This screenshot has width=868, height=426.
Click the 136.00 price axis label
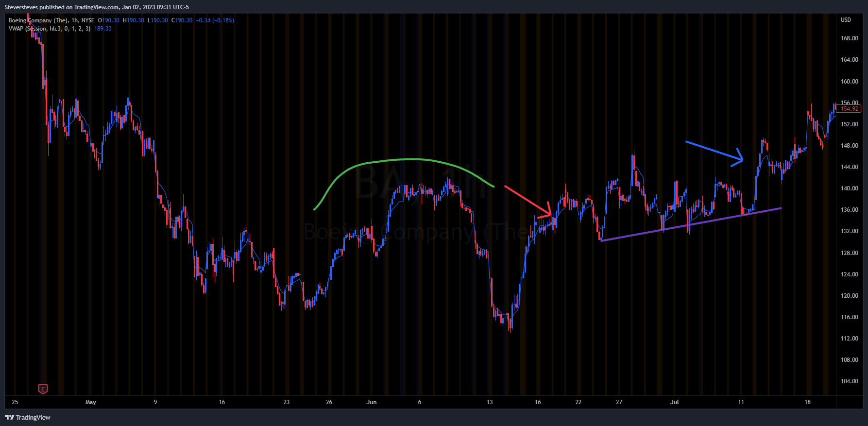(849, 210)
